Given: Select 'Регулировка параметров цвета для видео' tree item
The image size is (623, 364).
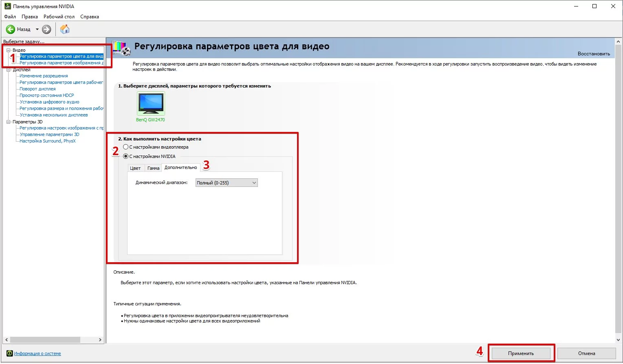Looking at the screenshot, I should pos(61,56).
